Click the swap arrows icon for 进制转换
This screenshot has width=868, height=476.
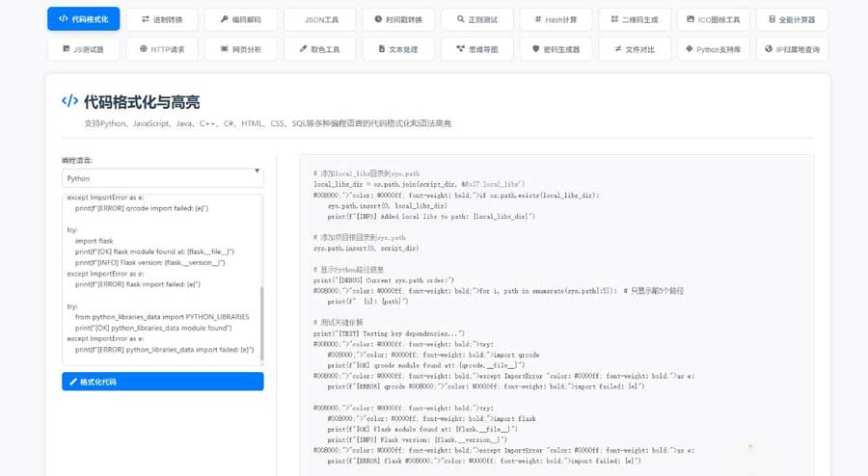145,19
